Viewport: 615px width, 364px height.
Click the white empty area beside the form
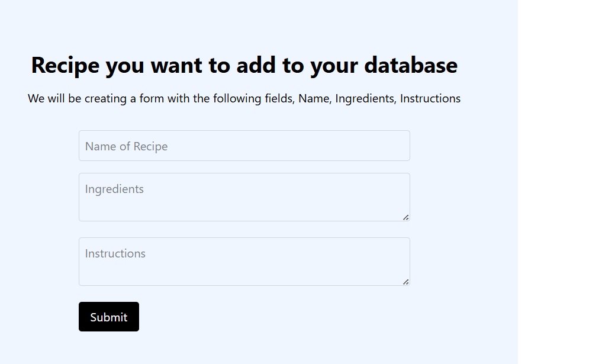coord(565,178)
